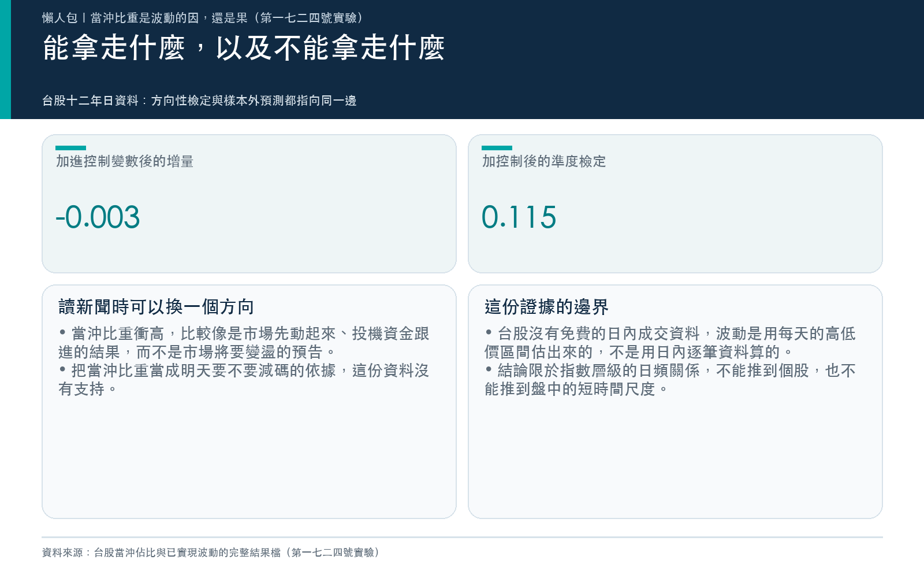Click the bullet starting 把當沖比重當成明天要不要減碼
The width and height of the screenshot is (924, 578).
[x=244, y=380]
